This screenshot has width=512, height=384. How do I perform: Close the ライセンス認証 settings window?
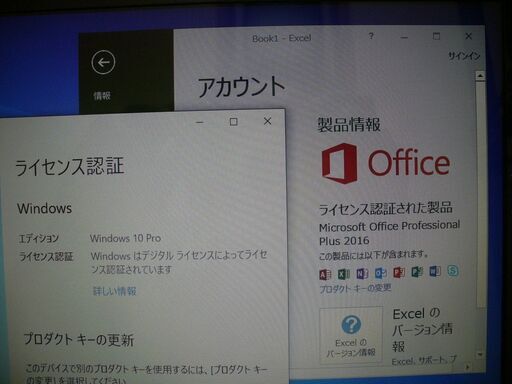(x=267, y=121)
